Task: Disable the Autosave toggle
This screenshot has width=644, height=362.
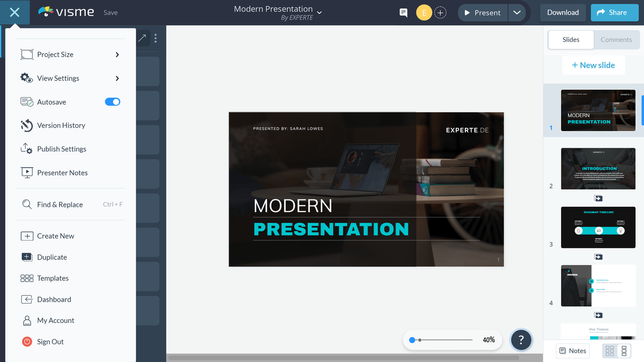Action: click(x=112, y=102)
